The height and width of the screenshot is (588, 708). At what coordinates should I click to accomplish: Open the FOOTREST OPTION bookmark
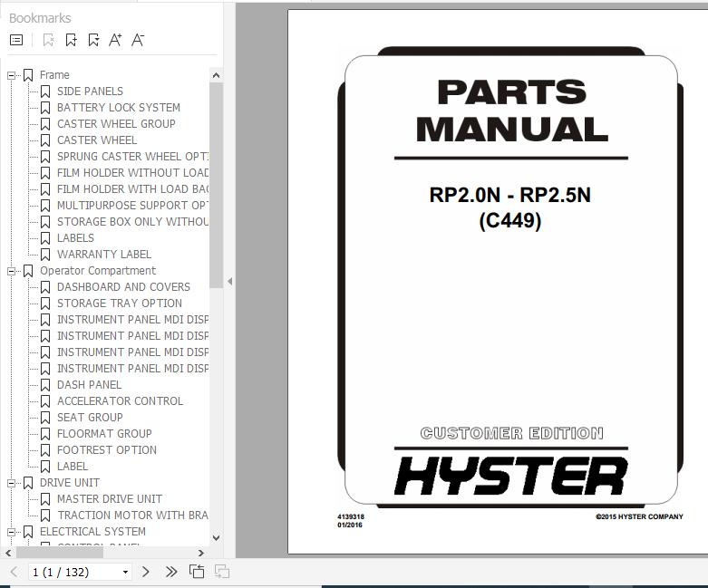[107, 450]
